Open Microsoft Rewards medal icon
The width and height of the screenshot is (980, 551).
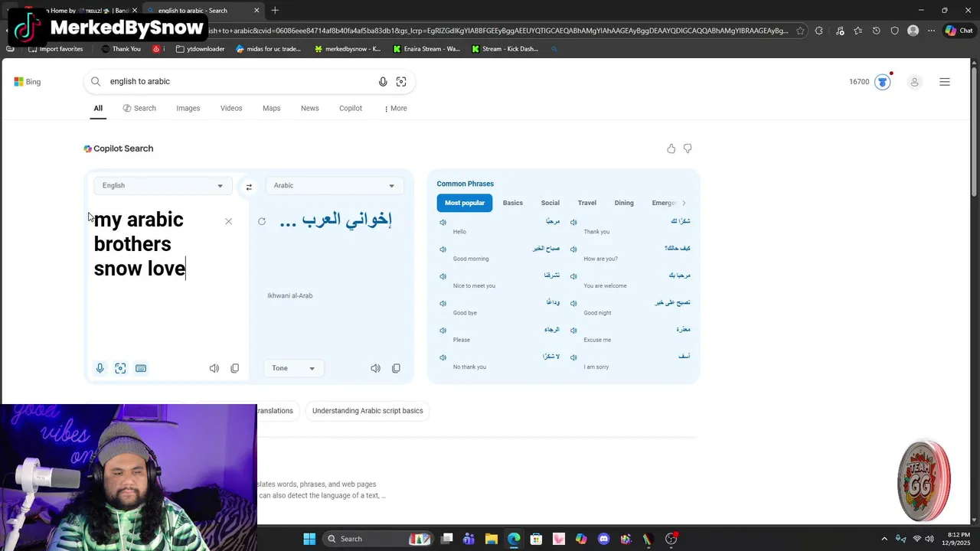[883, 82]
